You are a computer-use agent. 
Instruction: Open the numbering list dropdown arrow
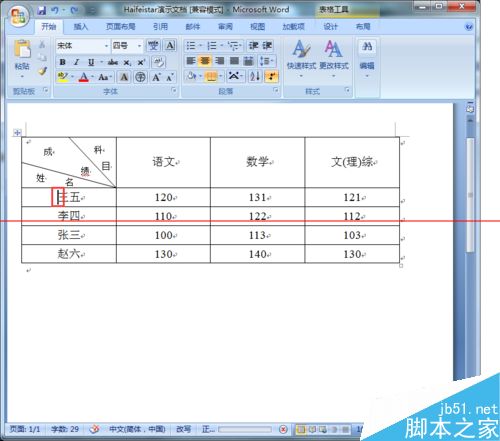tap(221, 45)
